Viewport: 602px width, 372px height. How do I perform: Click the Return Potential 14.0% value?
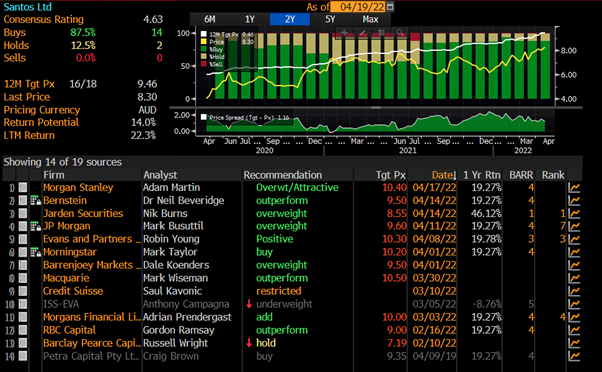(x=143, y=122)
